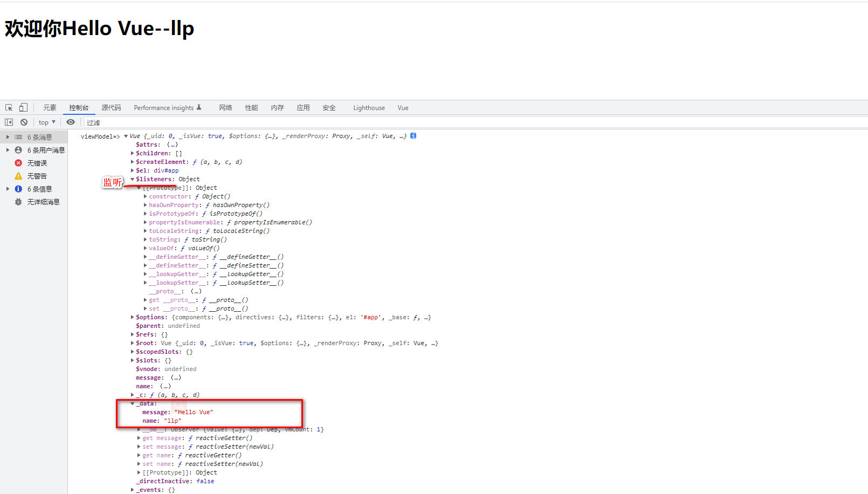Expand the $createElement function property
Screen dimensions: 868x494
point(132,162)
